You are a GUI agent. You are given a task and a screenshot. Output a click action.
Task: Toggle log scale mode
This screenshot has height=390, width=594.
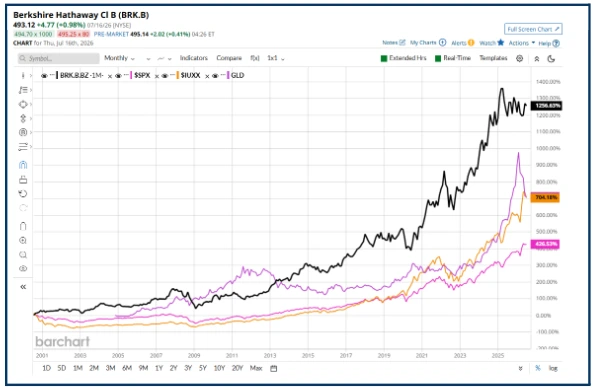553,368
